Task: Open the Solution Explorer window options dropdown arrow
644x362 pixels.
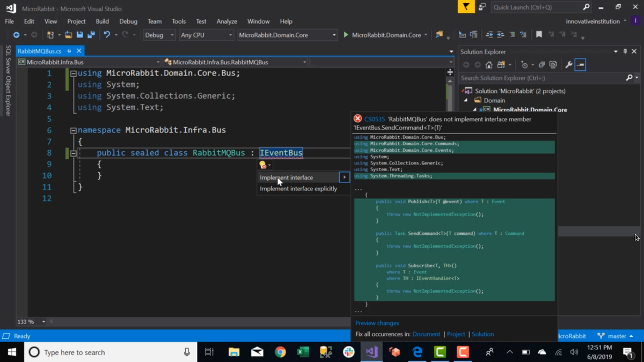Action: (x=616, y=51)
